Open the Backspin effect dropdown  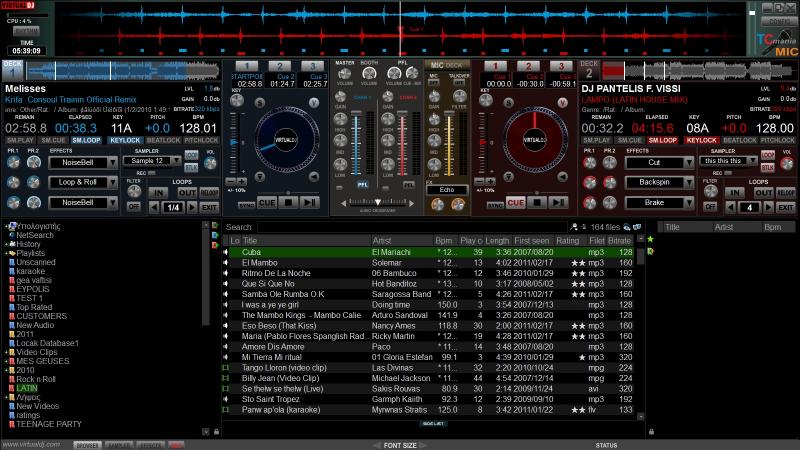689,183
